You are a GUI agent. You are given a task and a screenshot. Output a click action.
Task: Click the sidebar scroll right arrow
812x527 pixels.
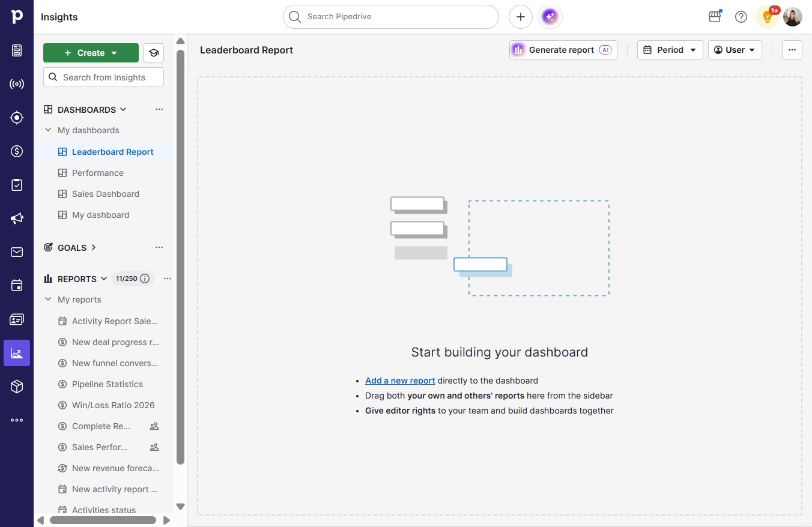(x=166, y=520)
